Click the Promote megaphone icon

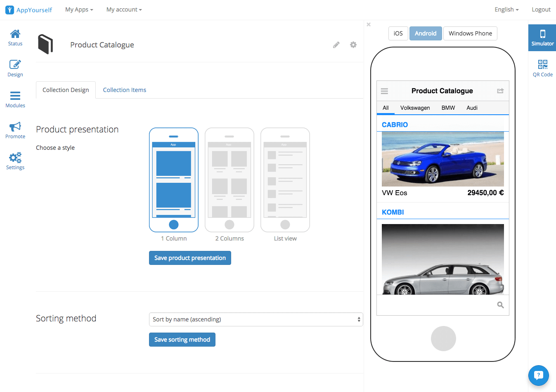point(15,130)
